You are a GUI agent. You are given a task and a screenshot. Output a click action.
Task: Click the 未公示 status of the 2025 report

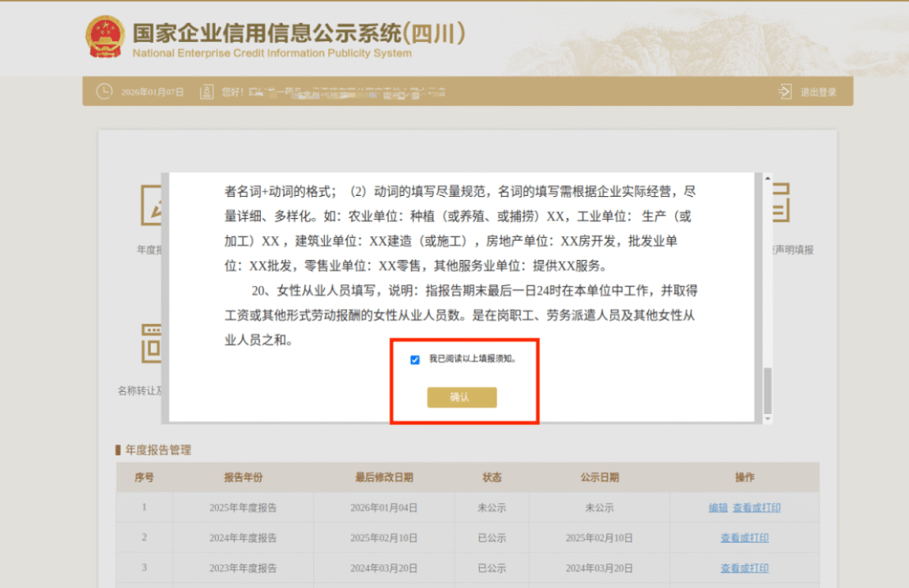(492, 506)
